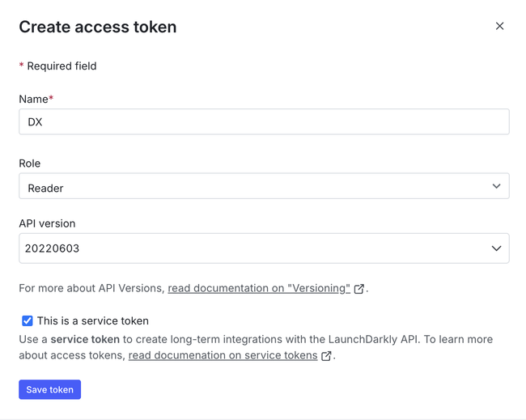Click the "This is a service token" label
This screenshot has width=526, height=420.
(x=93, y=320)
